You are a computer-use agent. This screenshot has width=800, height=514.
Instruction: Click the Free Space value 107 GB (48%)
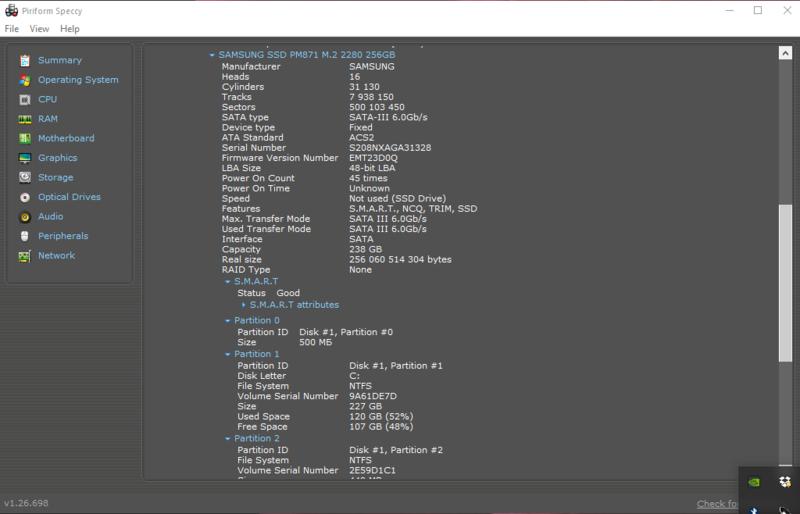(381, 427)
